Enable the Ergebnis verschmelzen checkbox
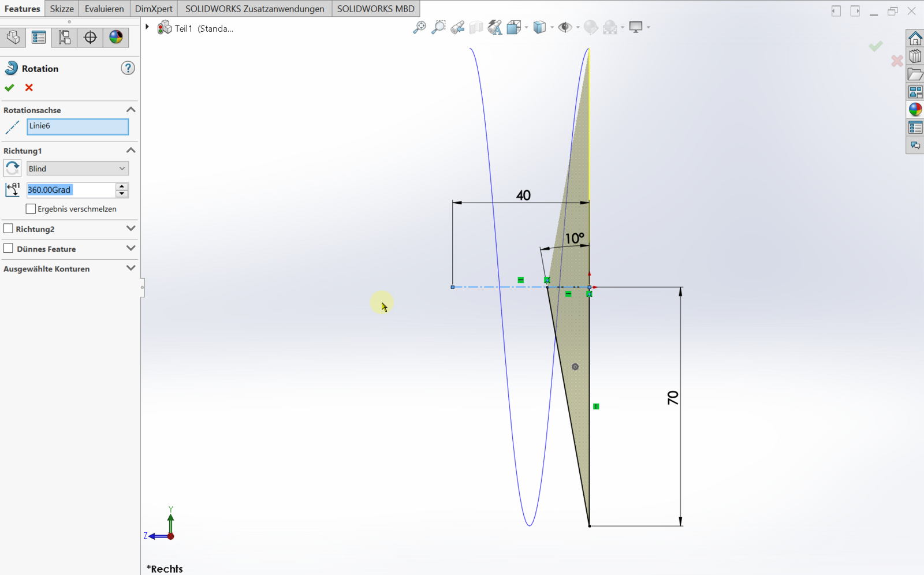This screenshot has height=575, width=924. click(x=31, y=209)
